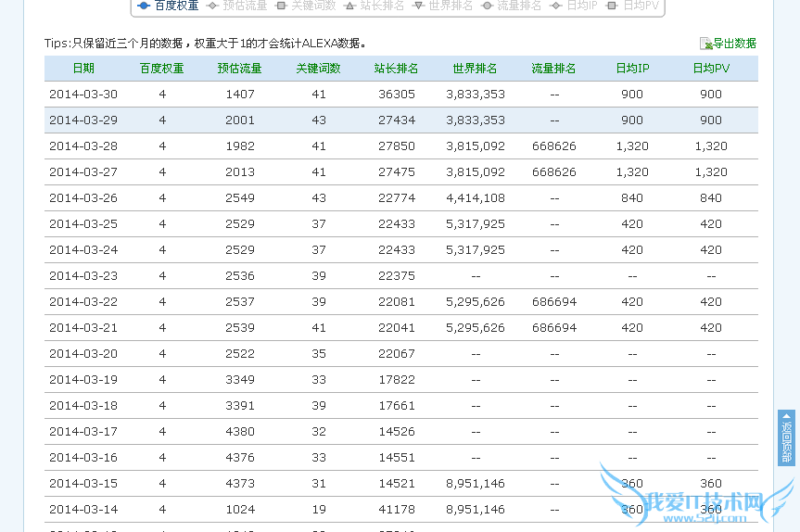Click the Tips notice about ALEXA data
Image resolution: width=800 pixels, height=532 pixels.
(x=205, y=44)
